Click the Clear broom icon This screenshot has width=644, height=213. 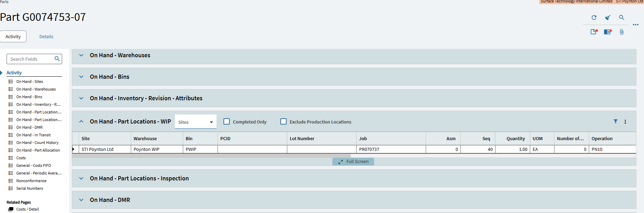(608, 18)
